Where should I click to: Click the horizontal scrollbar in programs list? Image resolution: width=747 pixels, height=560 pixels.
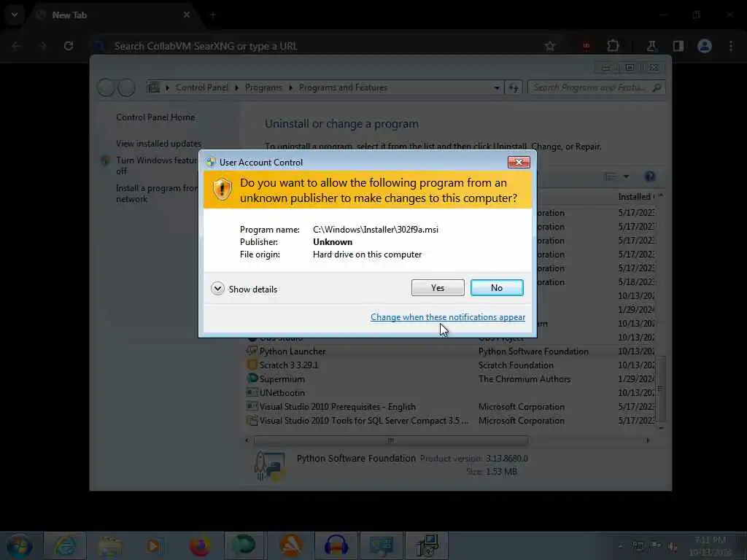pos(391,440)
